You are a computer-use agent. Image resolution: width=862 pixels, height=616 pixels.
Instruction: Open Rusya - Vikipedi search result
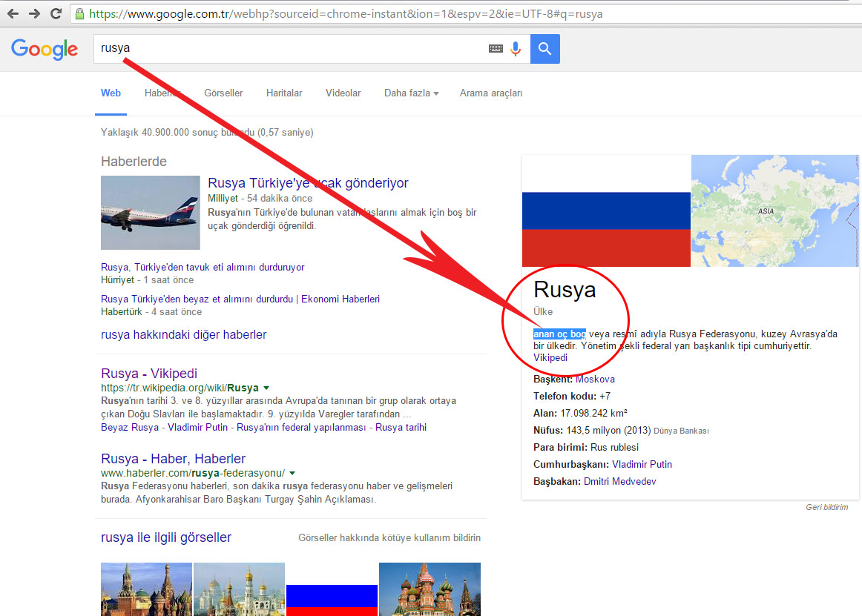[149, 374]
